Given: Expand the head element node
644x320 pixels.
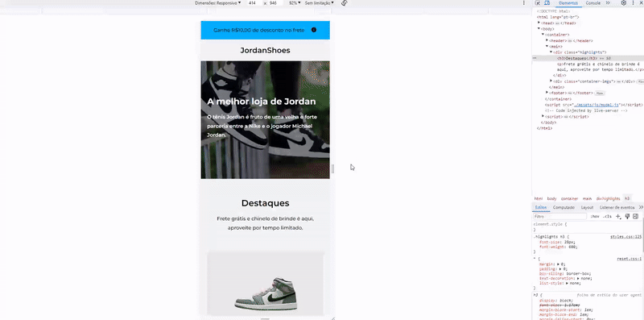Looking at the screenshot, I should coord(539,23).
